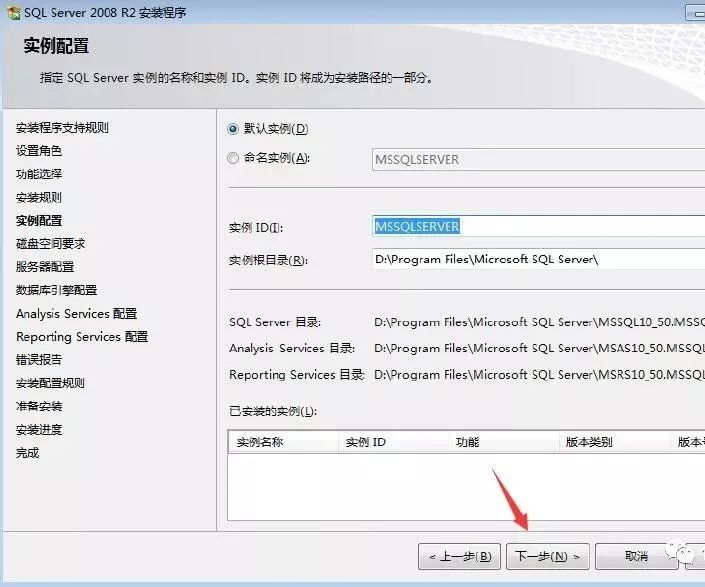
Task: Select 安装进度 step in sidebar
Action: 39,430
